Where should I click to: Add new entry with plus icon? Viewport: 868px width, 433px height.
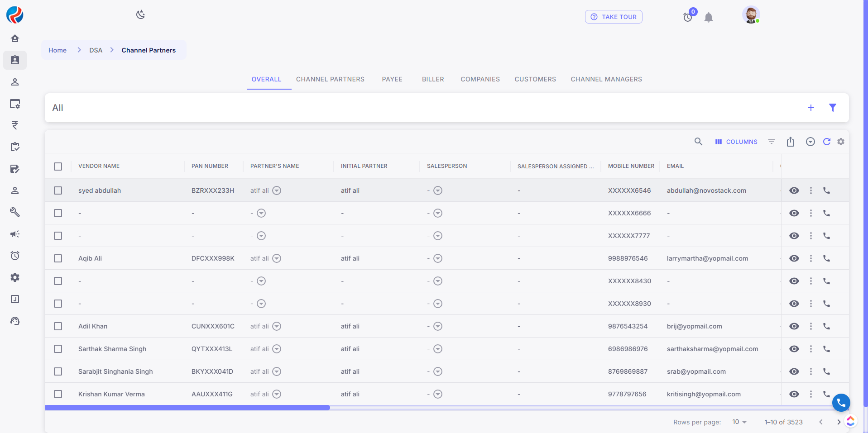810,108
